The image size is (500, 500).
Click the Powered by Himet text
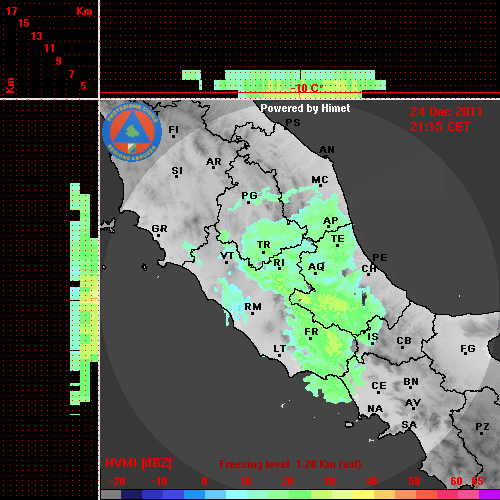(x=305, y=108)
